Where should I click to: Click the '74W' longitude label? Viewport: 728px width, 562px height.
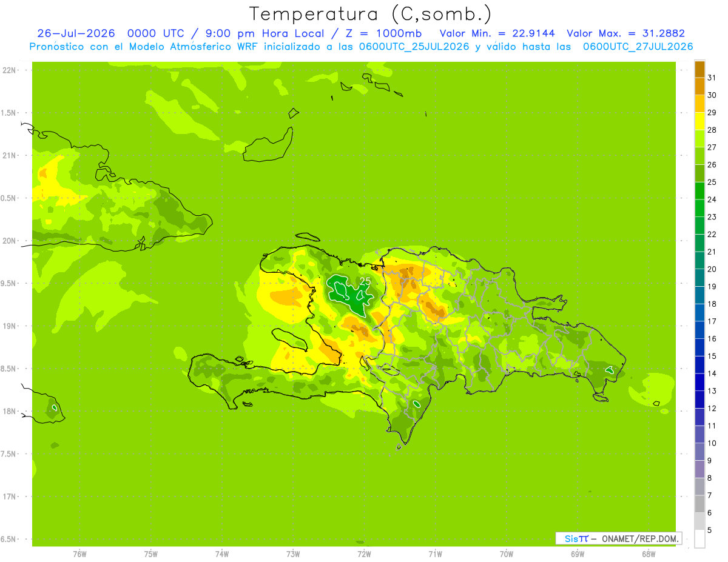[222, 554]
